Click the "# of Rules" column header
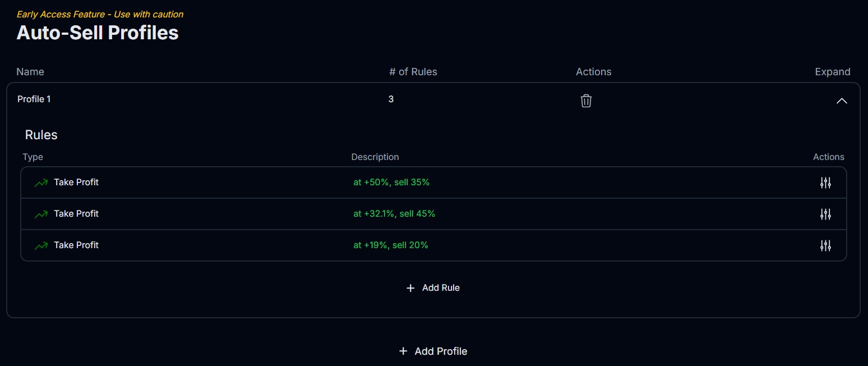868x366 pixels. [413, 72]
